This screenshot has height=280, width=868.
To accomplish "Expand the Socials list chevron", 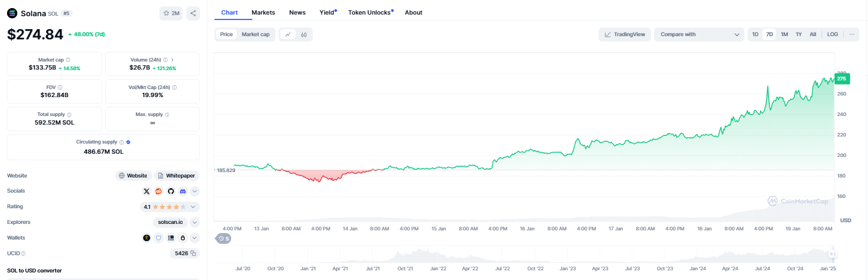I will (x=195, y=192).
